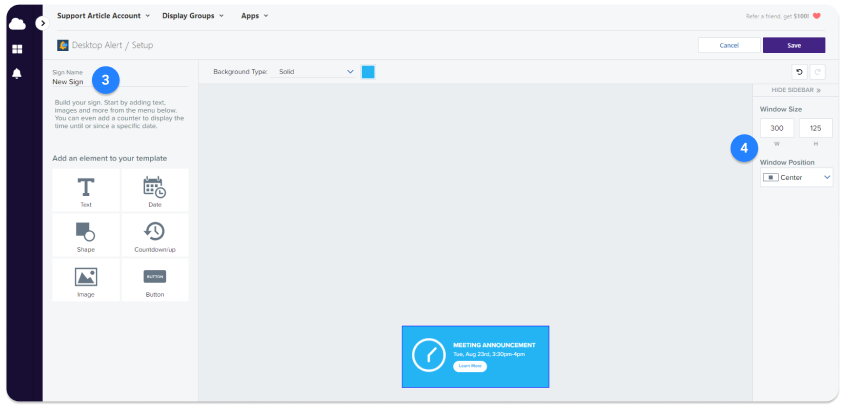Add an Image element
849x411 pixels.
[86, 280]
